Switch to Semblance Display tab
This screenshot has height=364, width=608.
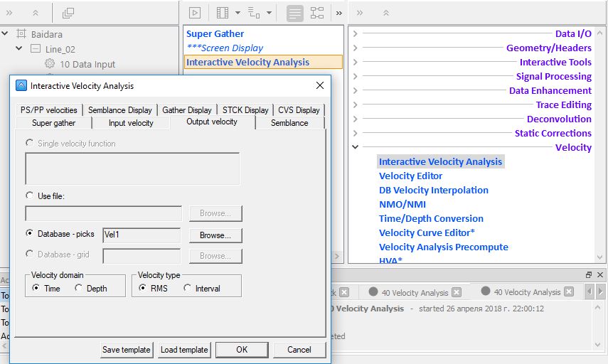point(119,110)
